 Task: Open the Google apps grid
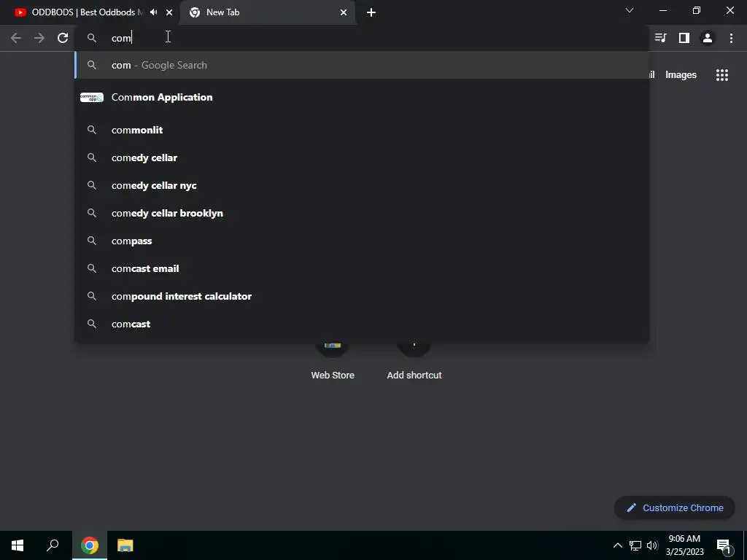point(722,75)
